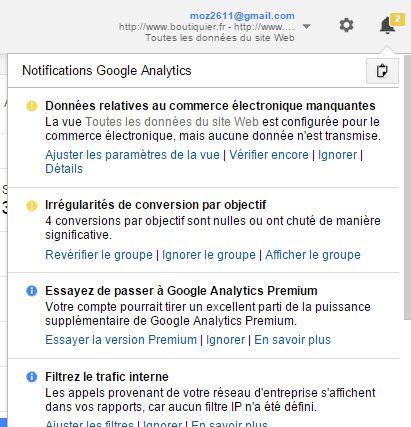Open Ajuster les paramètres de la vue link
This screenshot has height=427, width=411.
pos(132,155)
